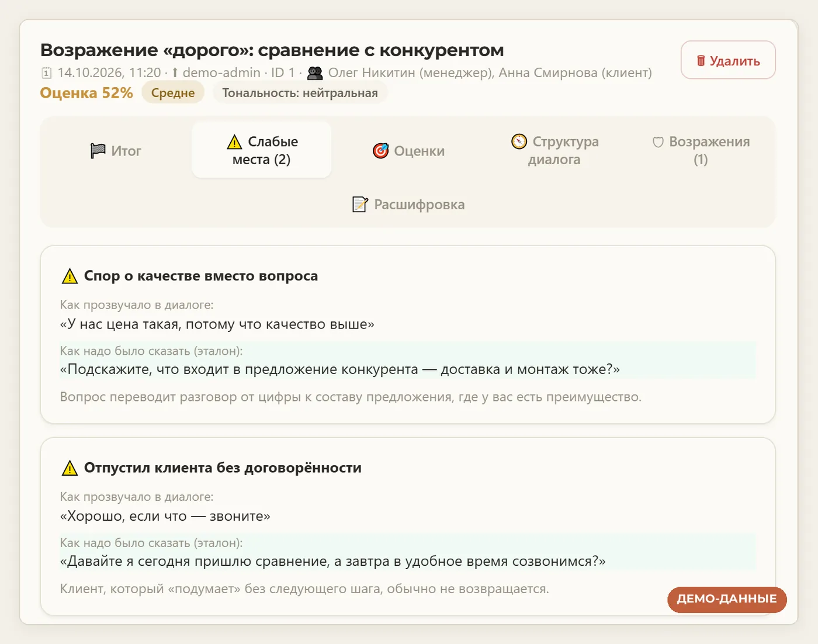Open the Структура диалога tab
This screenshot has height=644, width=818.
(x=554, y=150)
